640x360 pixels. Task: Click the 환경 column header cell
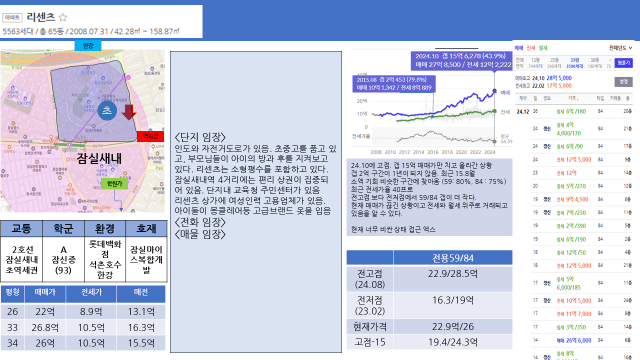tap(105, 229)
